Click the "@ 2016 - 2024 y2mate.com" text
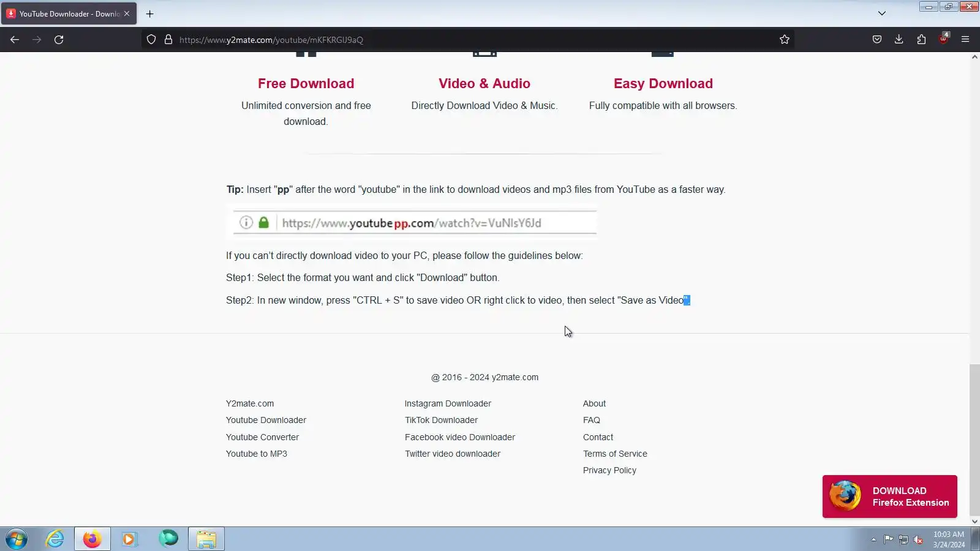Viewport: 980px width, 551px height. 485,377
